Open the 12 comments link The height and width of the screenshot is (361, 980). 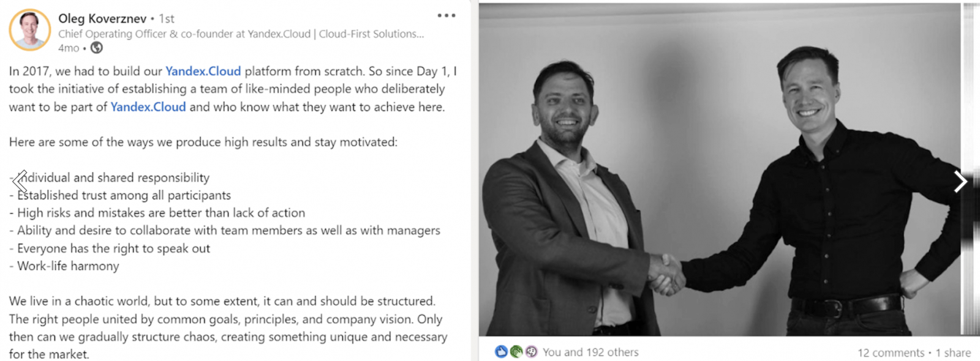pos(891,352)
